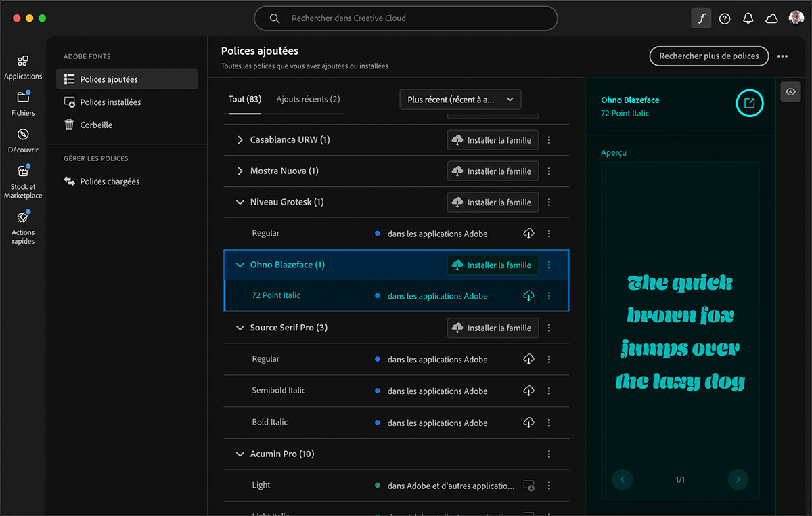The height and width of the screenshot is (516, 812).
Task: Click the Creative Cloud search field
Action: click(405, 18)
